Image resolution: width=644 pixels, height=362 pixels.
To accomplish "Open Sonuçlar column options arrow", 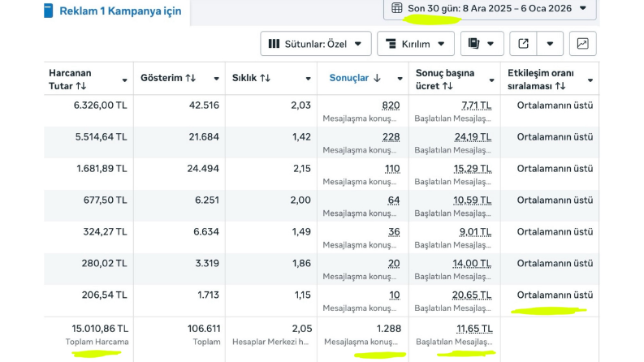I will coord(400,79).
